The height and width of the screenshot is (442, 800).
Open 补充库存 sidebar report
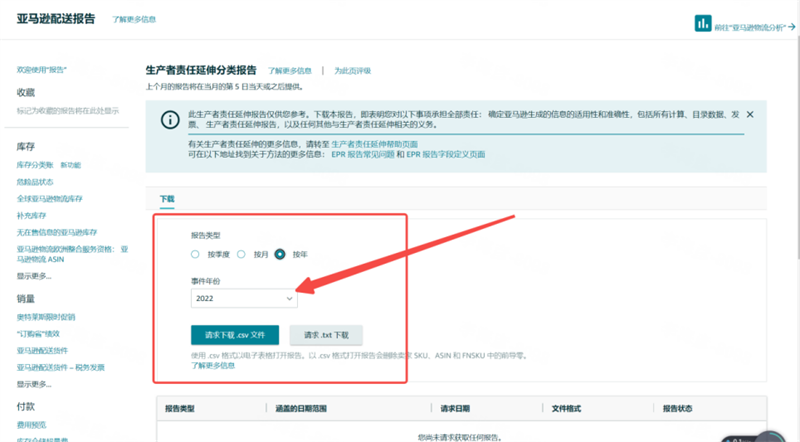tap(31, 215)
